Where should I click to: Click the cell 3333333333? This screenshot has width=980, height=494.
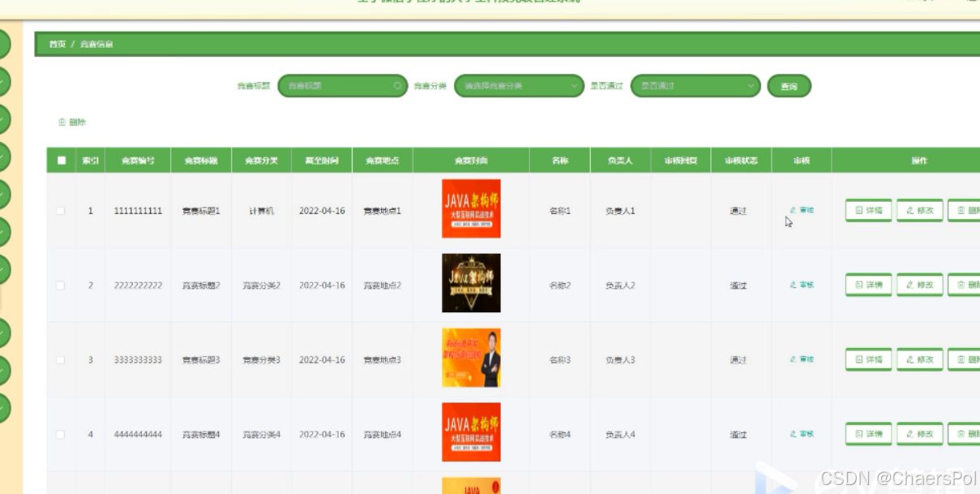(x=138, y=360)
